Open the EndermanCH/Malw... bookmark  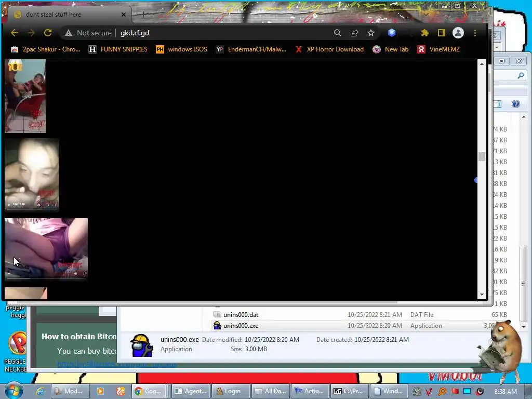coord(251,49)
